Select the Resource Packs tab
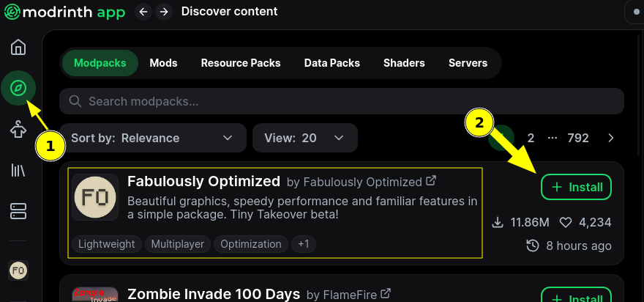 point(241,63)
